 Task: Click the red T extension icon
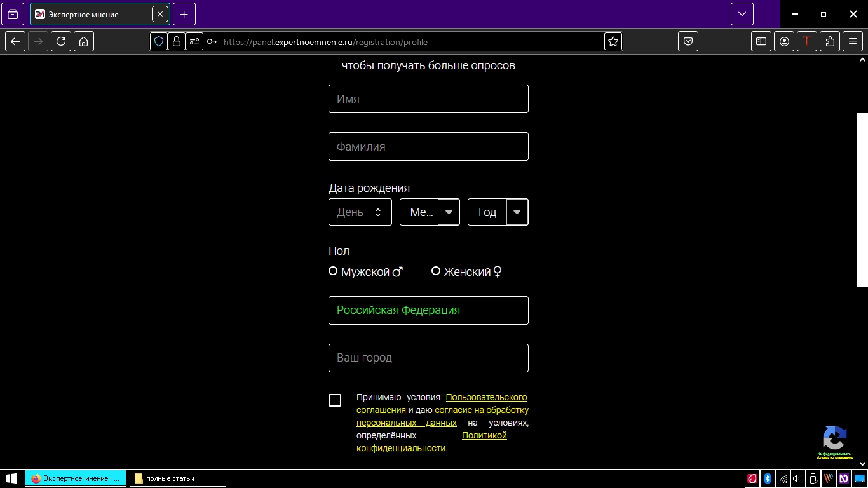[807, 42]
